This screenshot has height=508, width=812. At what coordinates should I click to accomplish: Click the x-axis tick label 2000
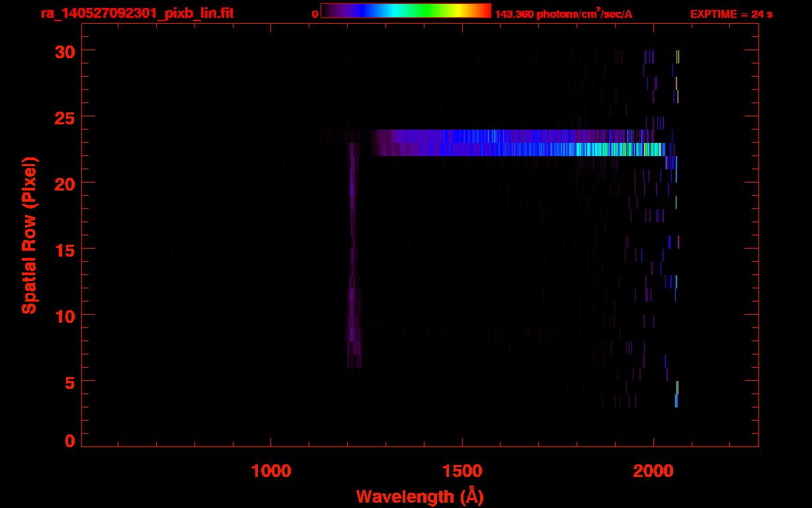coord(653,471)
